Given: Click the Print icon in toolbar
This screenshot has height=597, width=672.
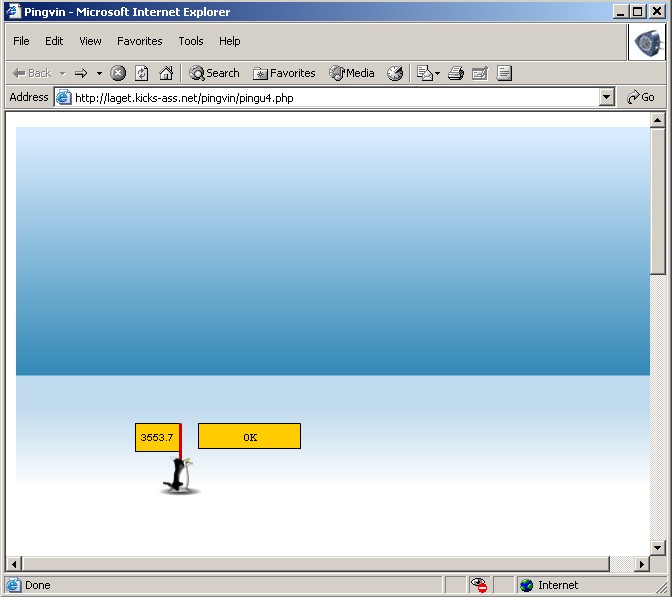Looking at the screenshot, I should [x=455, y=73].
